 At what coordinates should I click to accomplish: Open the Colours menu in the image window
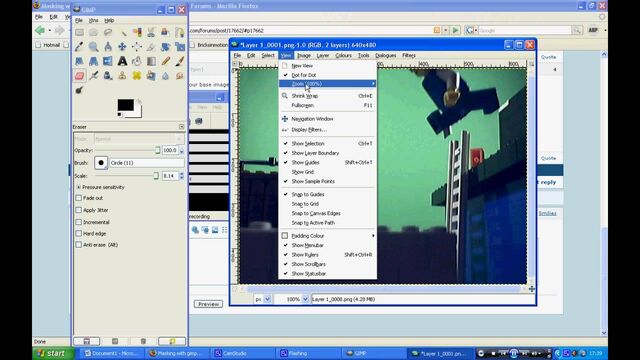pos(343,56)
